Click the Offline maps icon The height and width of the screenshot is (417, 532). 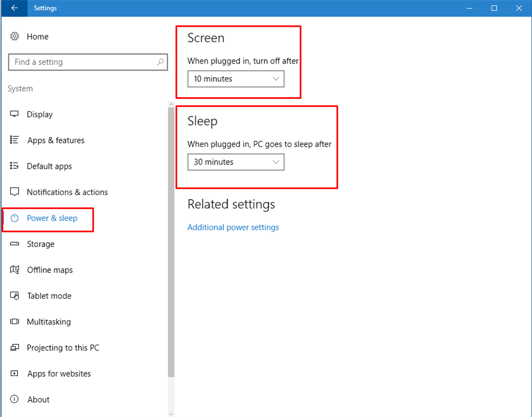[14, 269]
